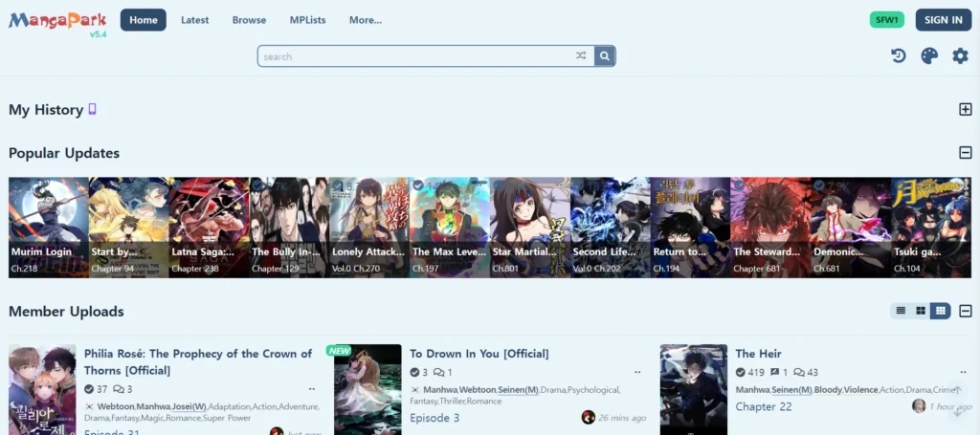
Task: Open Tsuki ga... Ch.104 cover
Action: point(931,228)
